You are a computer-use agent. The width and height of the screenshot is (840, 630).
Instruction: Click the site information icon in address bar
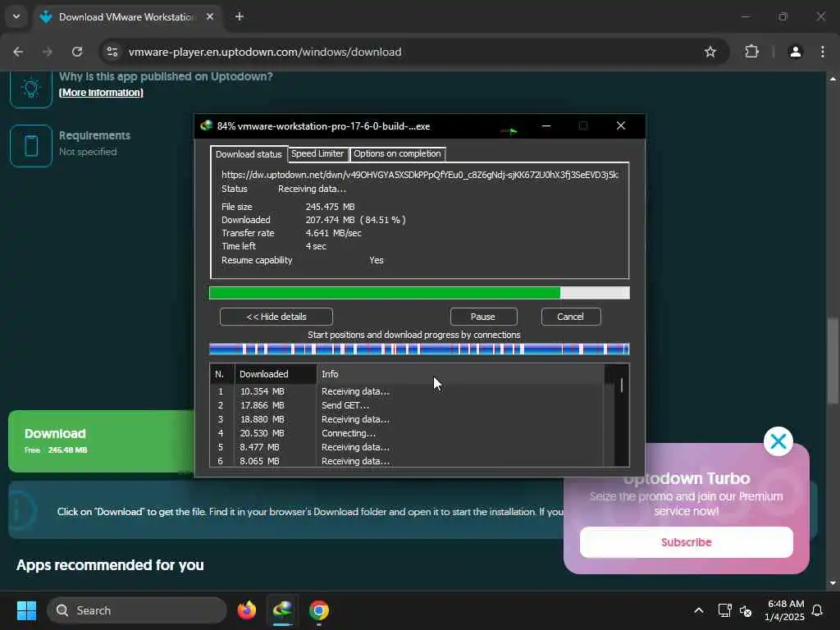tap(112, 52)
